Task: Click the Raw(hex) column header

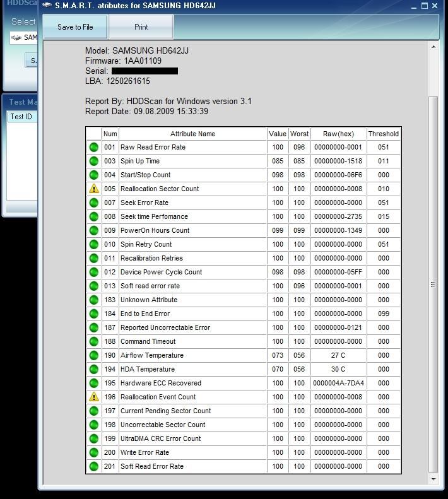Action: [x=338, y=134]
